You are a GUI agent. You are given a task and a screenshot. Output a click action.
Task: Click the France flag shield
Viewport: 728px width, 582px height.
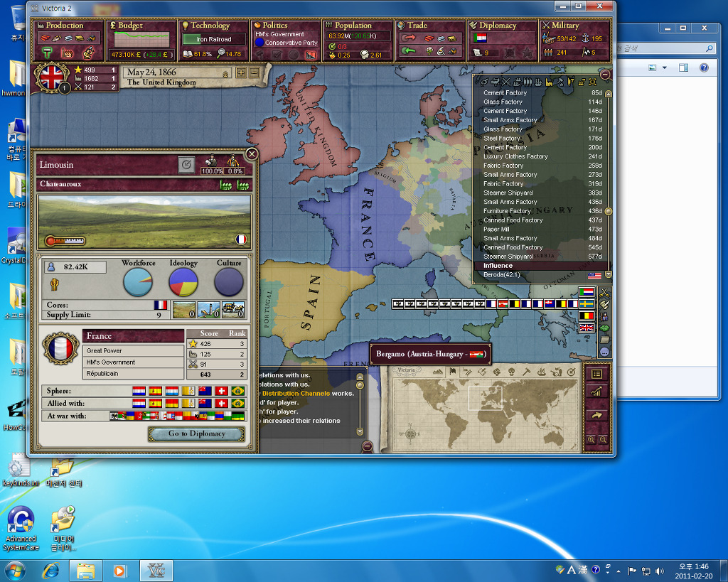click(60, 348)
